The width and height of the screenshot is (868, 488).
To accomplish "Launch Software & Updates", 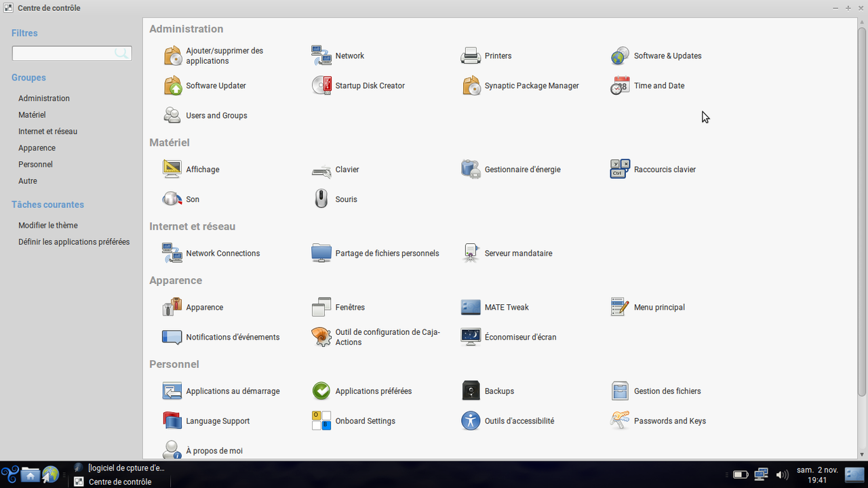I will click(656, 56).
